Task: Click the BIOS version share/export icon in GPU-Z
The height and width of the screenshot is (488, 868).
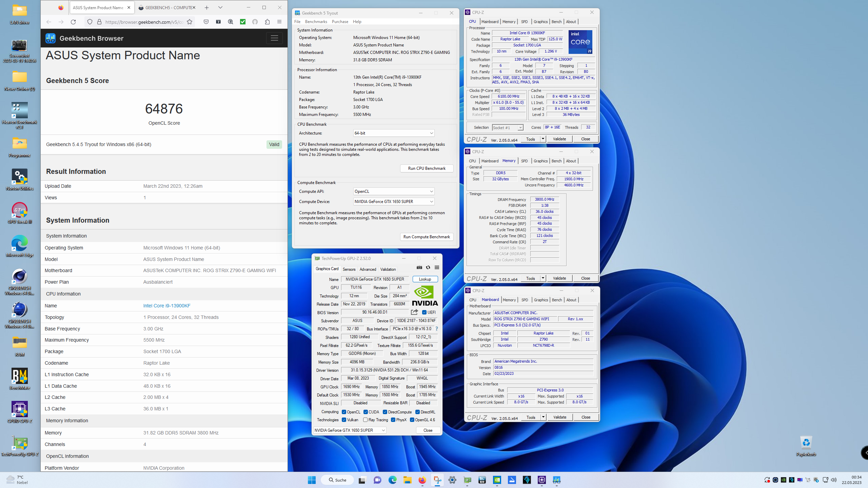Action: (414, 312)
